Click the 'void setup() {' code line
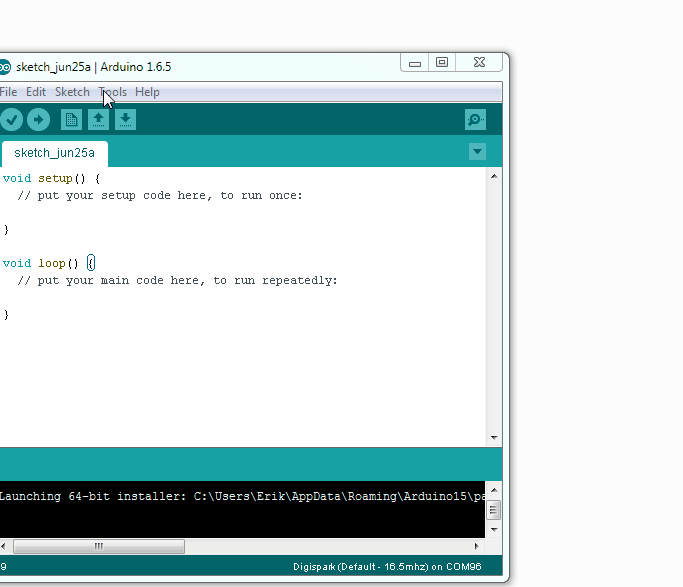Viewport: 683px width, 587px height. click(51, 179)
